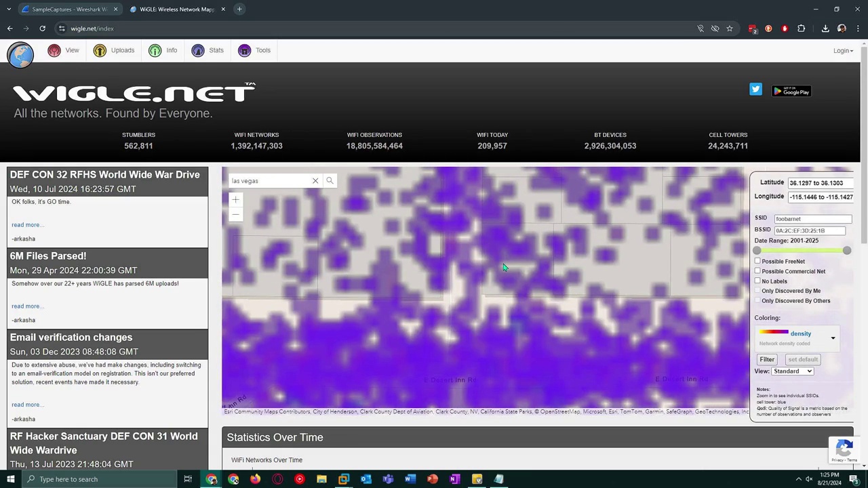Screen dimensions: 868x488
Task: Zoom out the map with minus button
Action: tap(235, 215)
